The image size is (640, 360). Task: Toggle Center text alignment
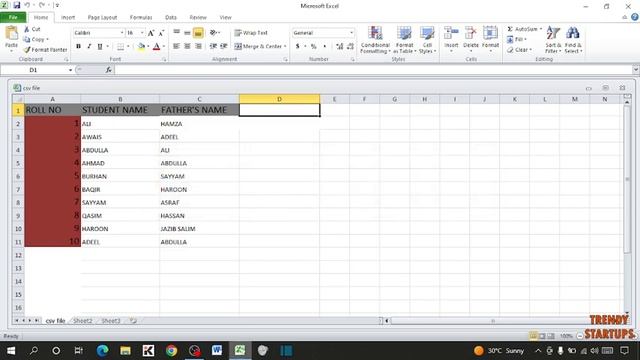pos(187,47)
